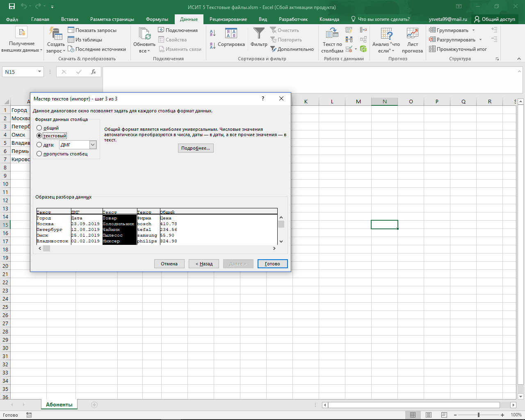Switch to the Формулы ribbon tab
This screenshot has height=420, width=525.
157,19
